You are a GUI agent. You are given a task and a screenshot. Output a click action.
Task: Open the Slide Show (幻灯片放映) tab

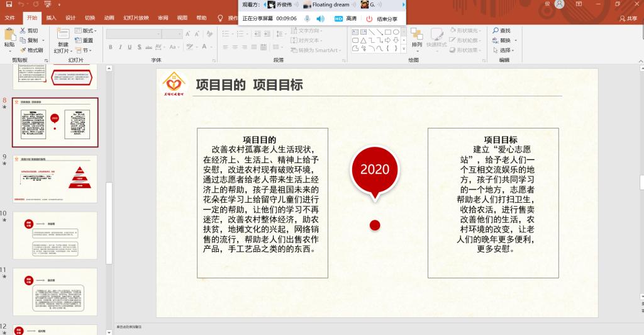[136, 18]
